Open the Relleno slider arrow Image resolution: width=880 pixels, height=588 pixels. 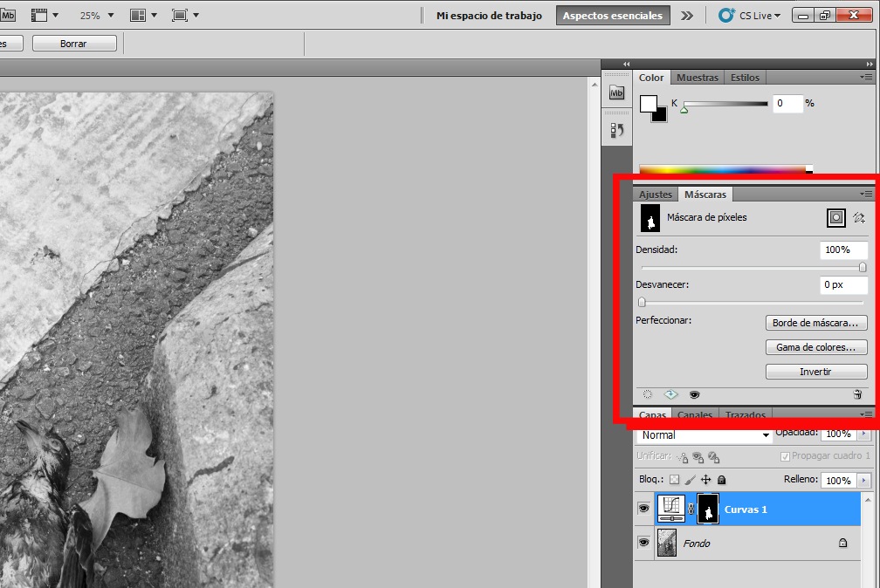tap(864, 481)
